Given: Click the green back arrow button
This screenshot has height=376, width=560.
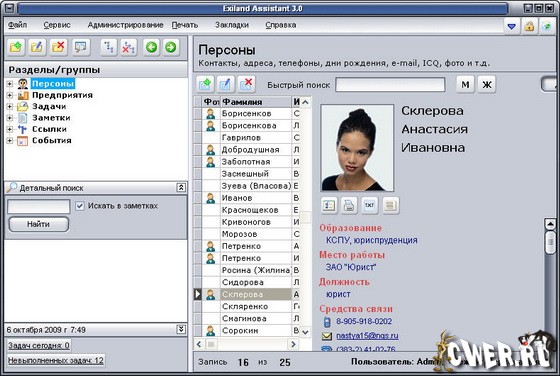Looking at the screenshot, I should [151, 47].
